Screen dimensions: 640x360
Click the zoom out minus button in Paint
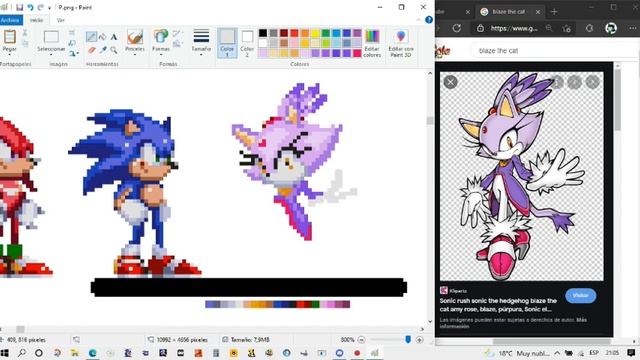coord(361,340)
